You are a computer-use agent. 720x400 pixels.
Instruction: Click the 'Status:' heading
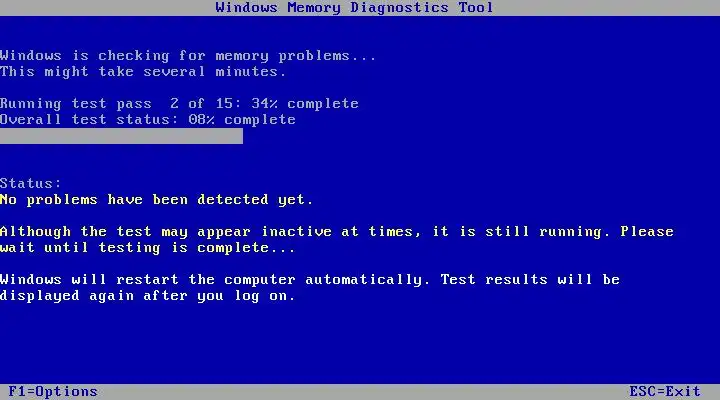coord(30,184)
